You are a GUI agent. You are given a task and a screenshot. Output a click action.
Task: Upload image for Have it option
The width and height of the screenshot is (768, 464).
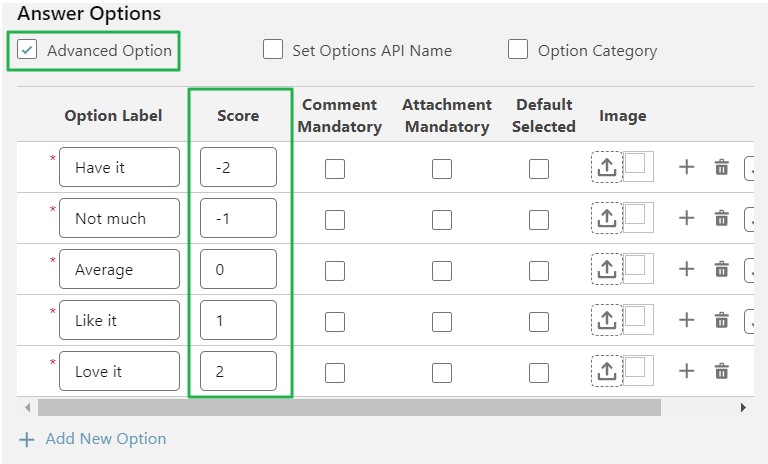point(606,167)
